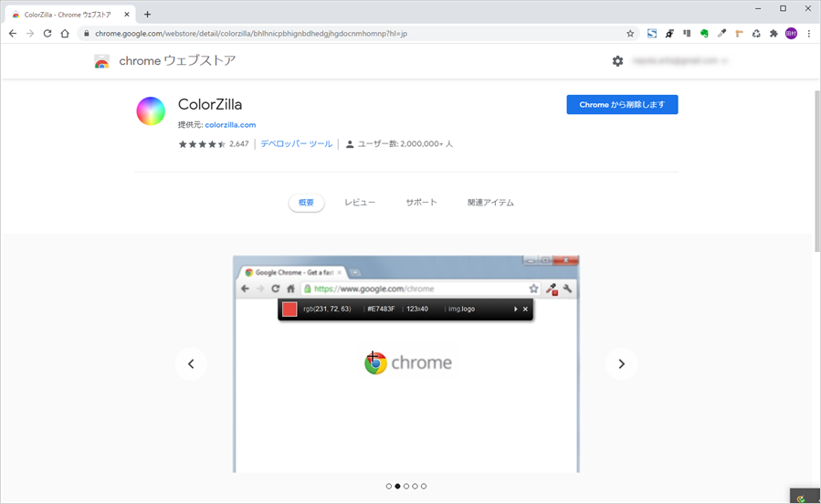This screenshot has width=821, height=504.
Task: Open the Evernote elephant extension
Action: [x=704, y=34]
